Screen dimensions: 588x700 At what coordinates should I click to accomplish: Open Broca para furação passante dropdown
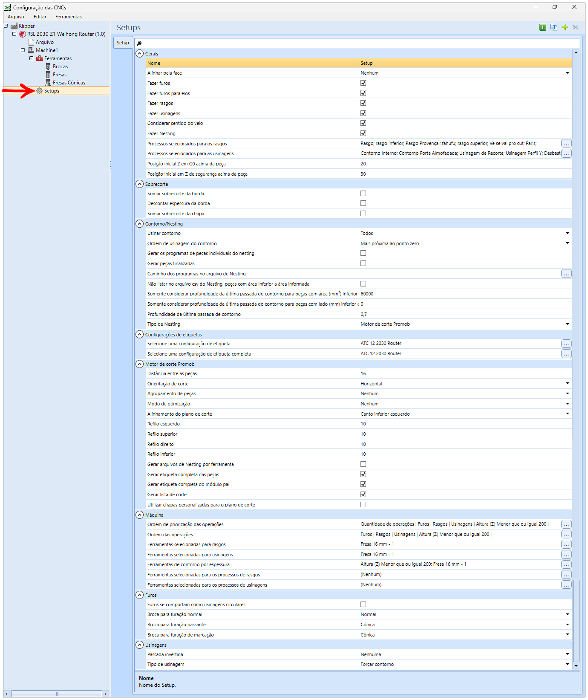click(567, 625)
